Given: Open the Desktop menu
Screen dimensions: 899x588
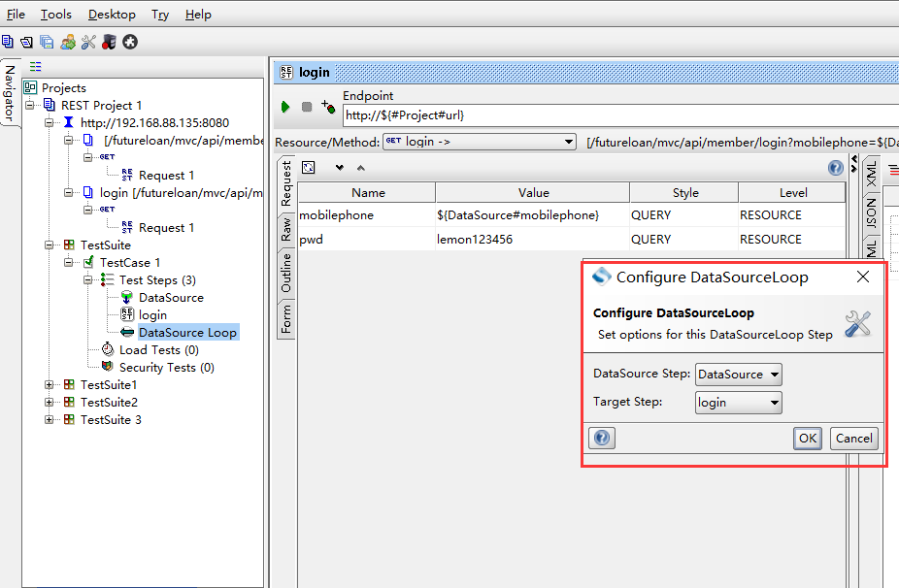Looking at the screenshot, I should pos(112,15).
